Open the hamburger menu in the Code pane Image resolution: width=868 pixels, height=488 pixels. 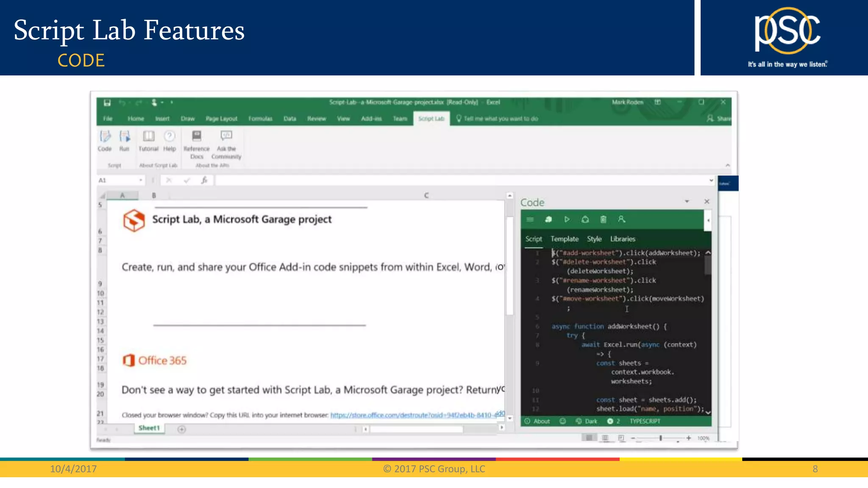click(x=530, y=219)
